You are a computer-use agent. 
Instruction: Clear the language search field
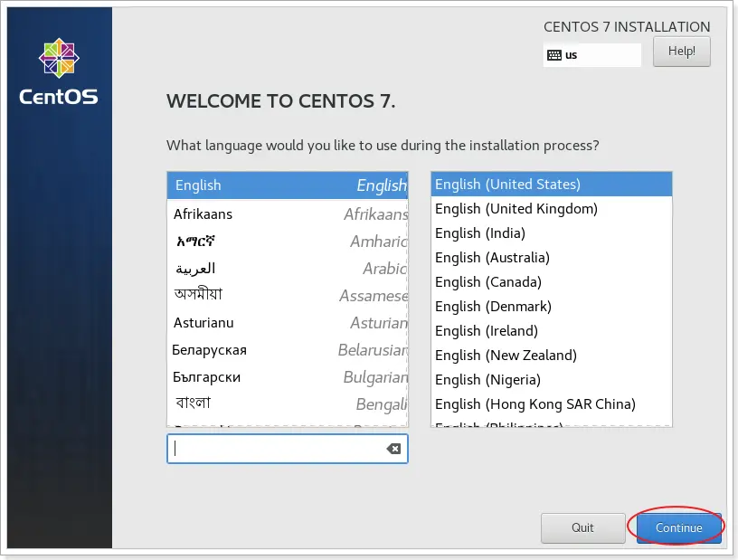click(x=393, y=449)
